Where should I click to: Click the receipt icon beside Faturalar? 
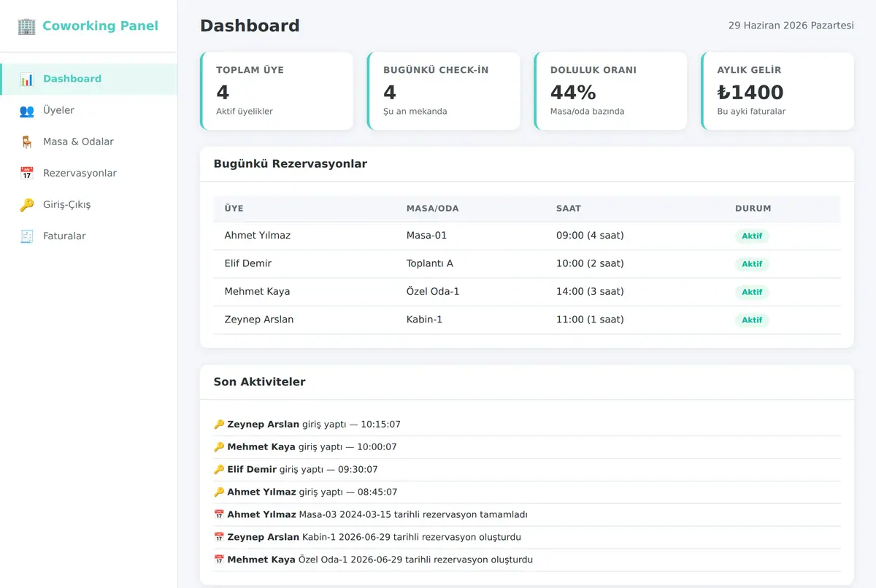coord(27,236)
